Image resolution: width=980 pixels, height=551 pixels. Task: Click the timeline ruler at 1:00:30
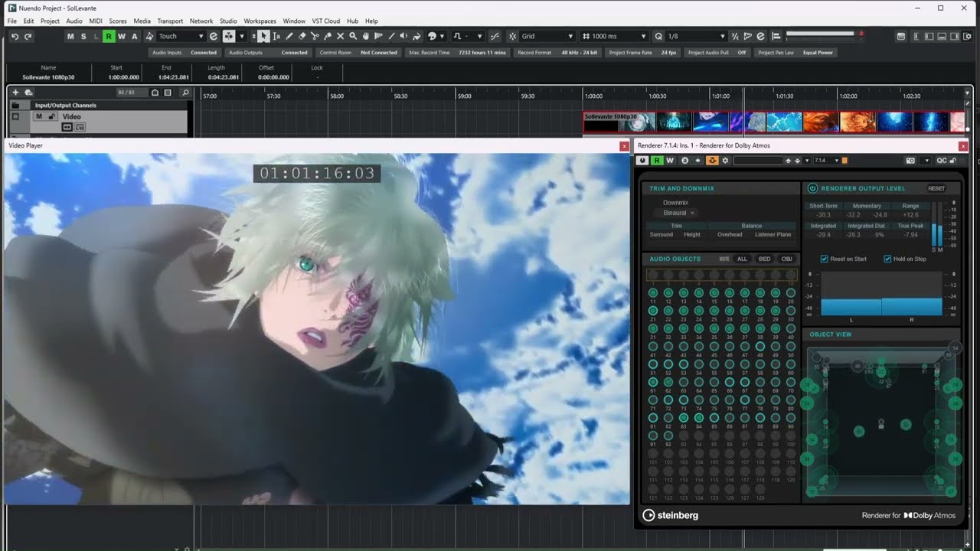click(x=658, y=96)
